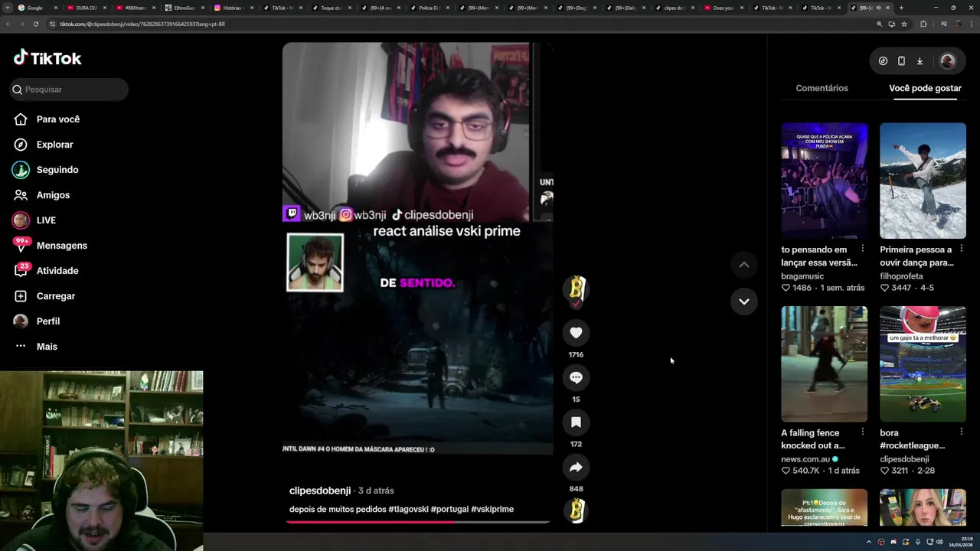980x551 pixels.
Task: Open clipesdobenji link under Rocket League video
Action: point(904,459)
